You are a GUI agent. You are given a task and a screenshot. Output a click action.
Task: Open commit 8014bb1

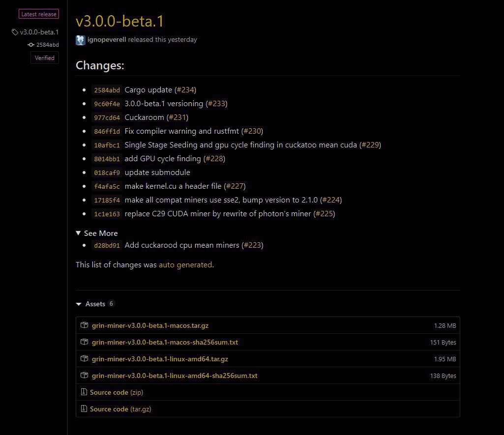point(107,159)
